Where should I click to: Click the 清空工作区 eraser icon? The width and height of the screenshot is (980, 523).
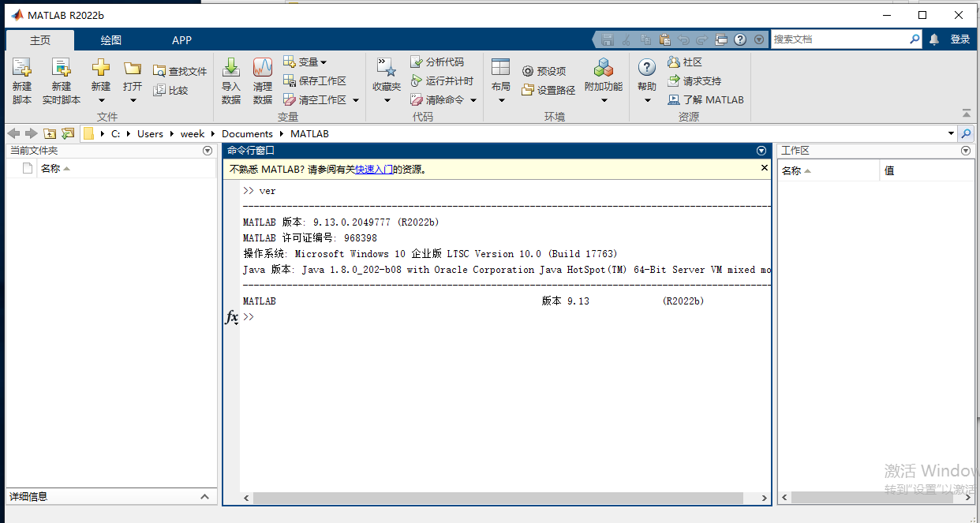click(x=290, y=100)
